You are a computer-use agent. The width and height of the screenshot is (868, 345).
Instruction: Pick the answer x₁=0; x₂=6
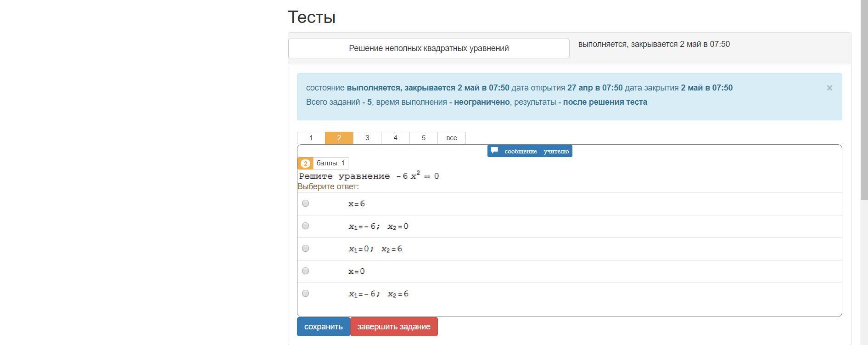pos(306,249)
